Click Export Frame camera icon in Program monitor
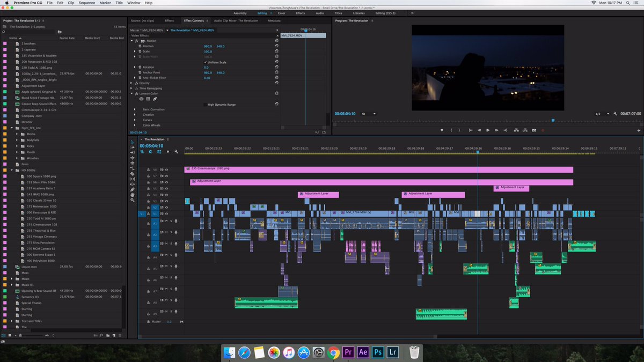The image size is (644, 362). click(x=533, y=130)
